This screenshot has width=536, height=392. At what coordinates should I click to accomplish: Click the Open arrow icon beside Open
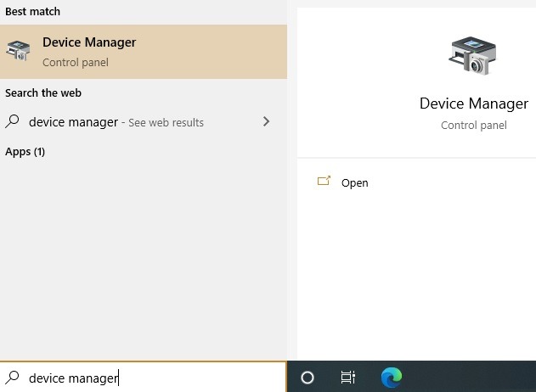324,181
